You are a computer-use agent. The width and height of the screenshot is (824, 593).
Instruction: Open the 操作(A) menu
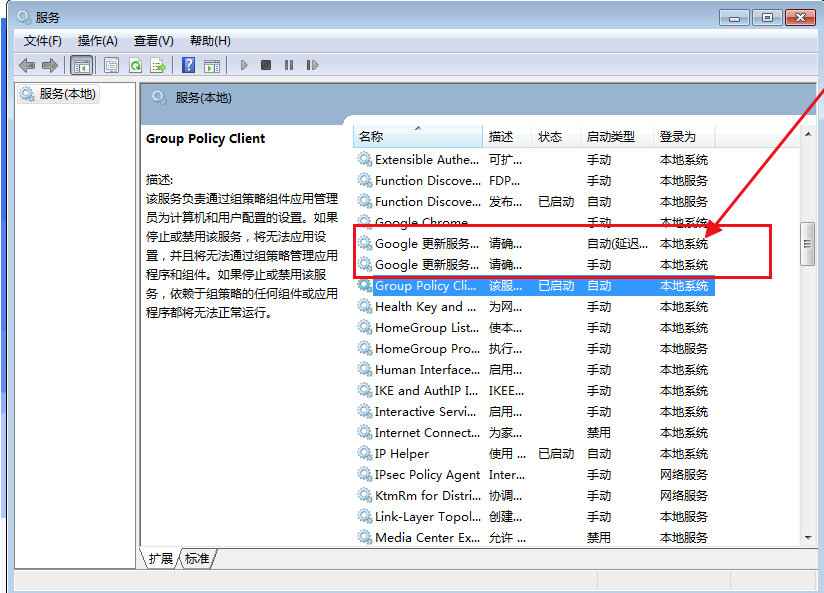tap(98, 41)
